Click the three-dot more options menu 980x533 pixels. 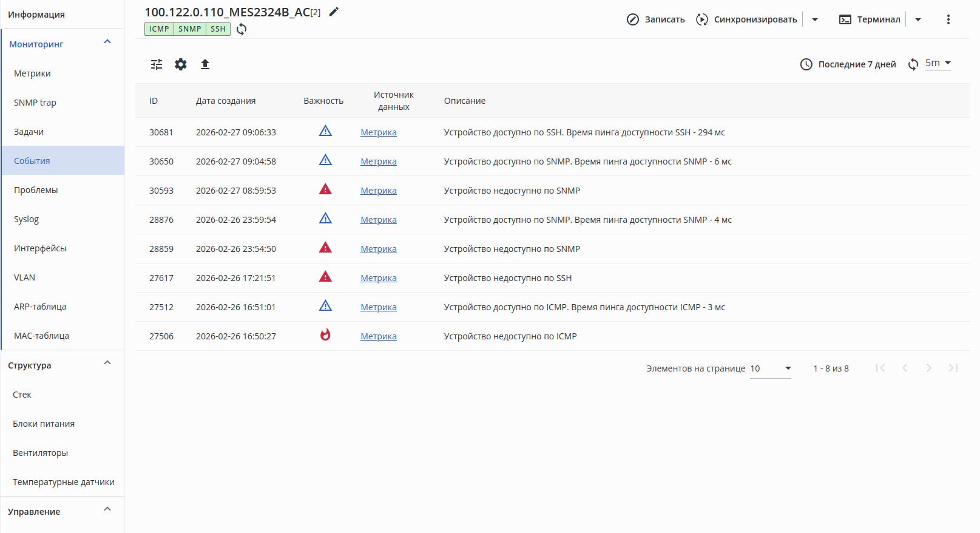[948, 19]
